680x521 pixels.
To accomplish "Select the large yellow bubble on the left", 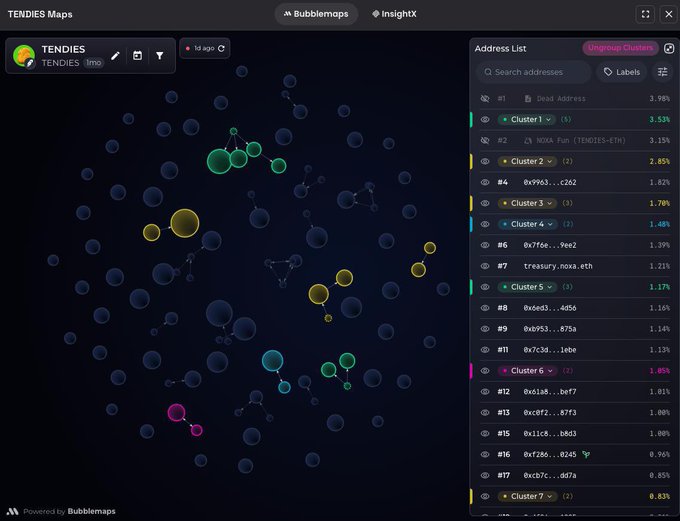I will click(185, 223).
